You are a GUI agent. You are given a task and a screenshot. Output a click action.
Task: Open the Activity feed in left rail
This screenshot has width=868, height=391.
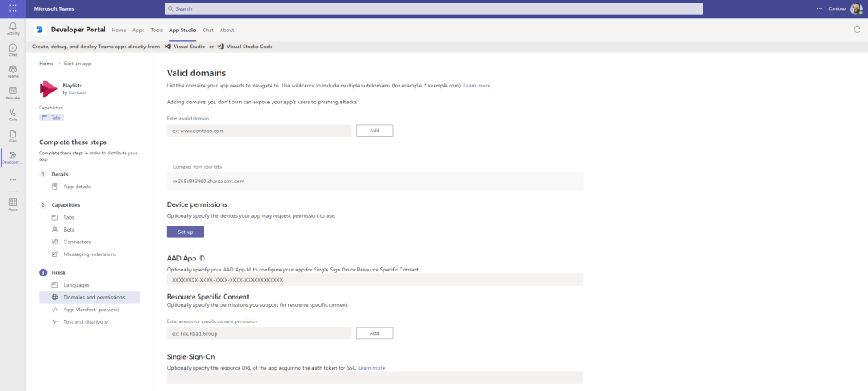click(13, 29)
